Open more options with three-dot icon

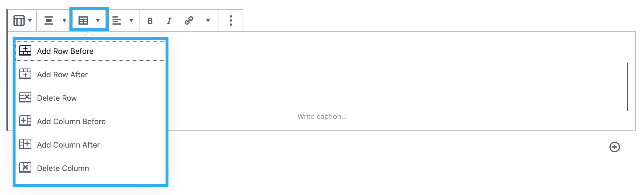(231, 20)
